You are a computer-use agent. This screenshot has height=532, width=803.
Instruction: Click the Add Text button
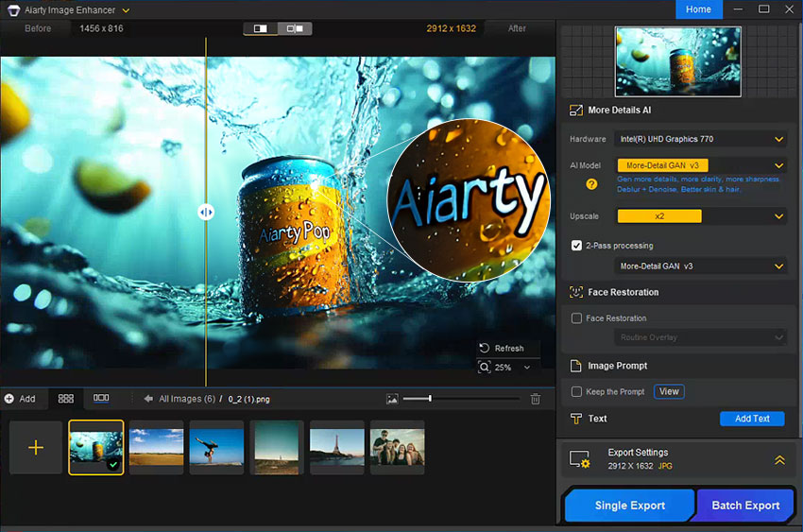click(752, 419)
